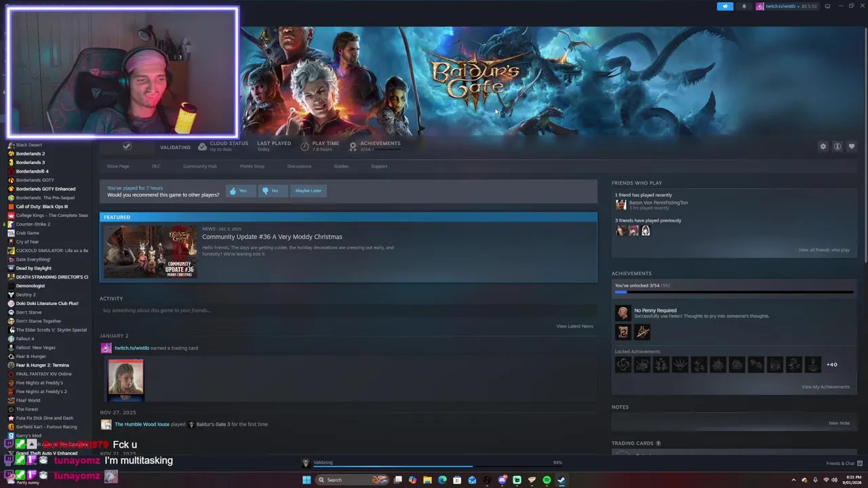Open game settings gear icon

[823, 146]
